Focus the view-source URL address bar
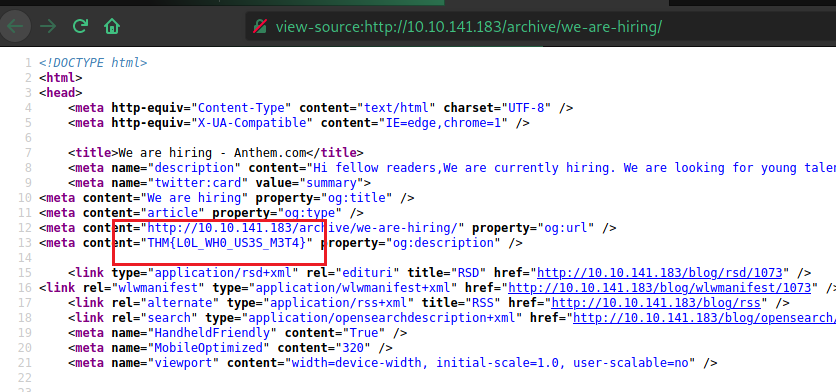This screenshot has height=392, width=836. click(541, 26)
